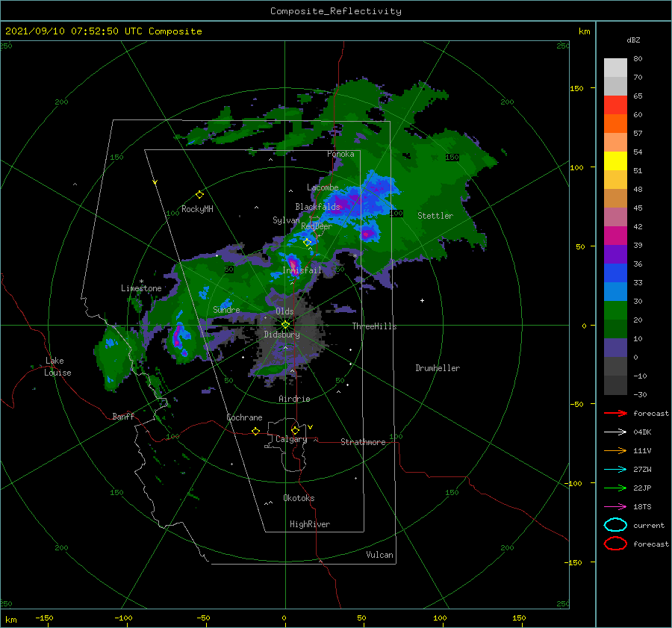
Task: Click the Olds label on map
Action: point(284,311)
